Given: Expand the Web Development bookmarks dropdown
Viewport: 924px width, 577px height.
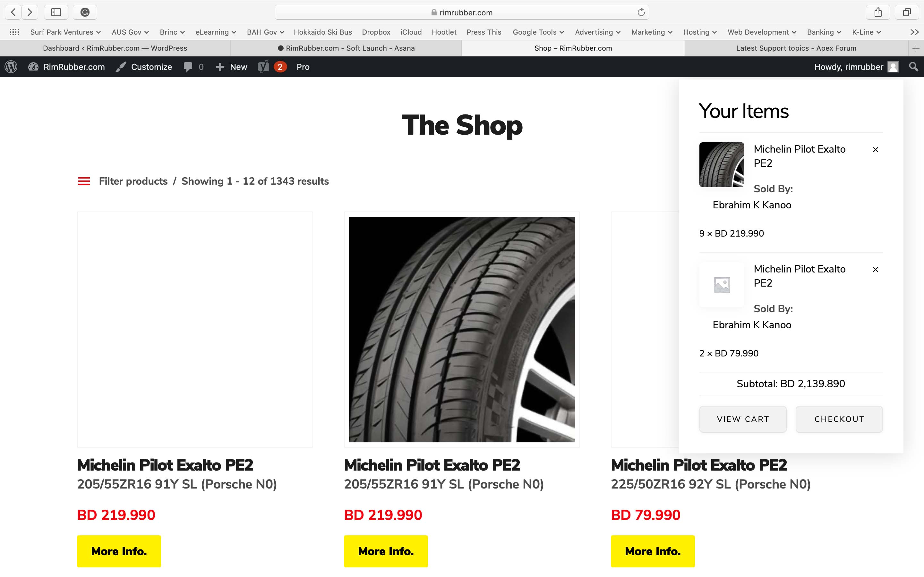Looking at the screenshot, I should (x=762, y=32).
